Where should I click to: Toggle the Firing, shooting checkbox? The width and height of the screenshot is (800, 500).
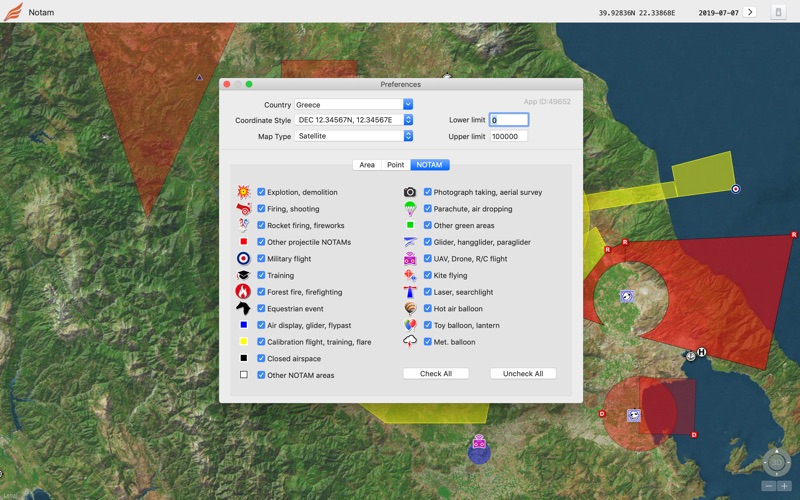261,209
